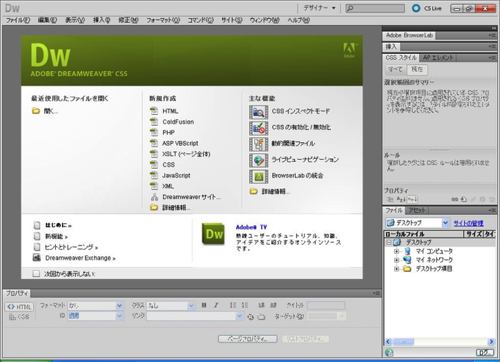
Task: Open the ID dropdown in Properties
Action: (96, 316)
